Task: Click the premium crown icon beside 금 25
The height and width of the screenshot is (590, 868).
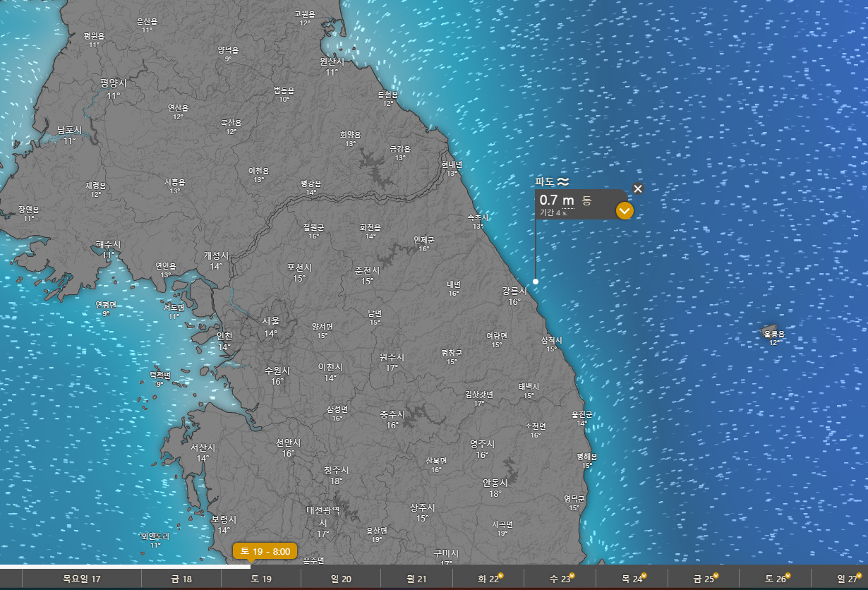Action: tap(715, 576)
